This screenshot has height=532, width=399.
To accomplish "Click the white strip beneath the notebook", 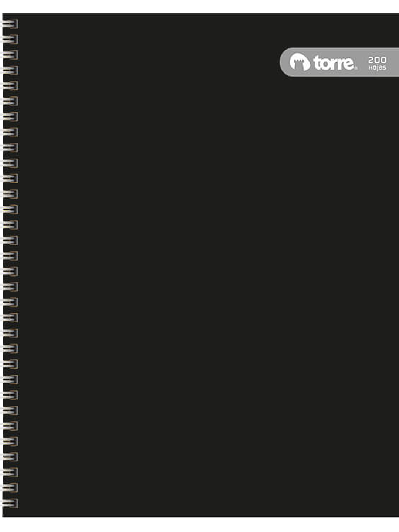I will 199,525.
